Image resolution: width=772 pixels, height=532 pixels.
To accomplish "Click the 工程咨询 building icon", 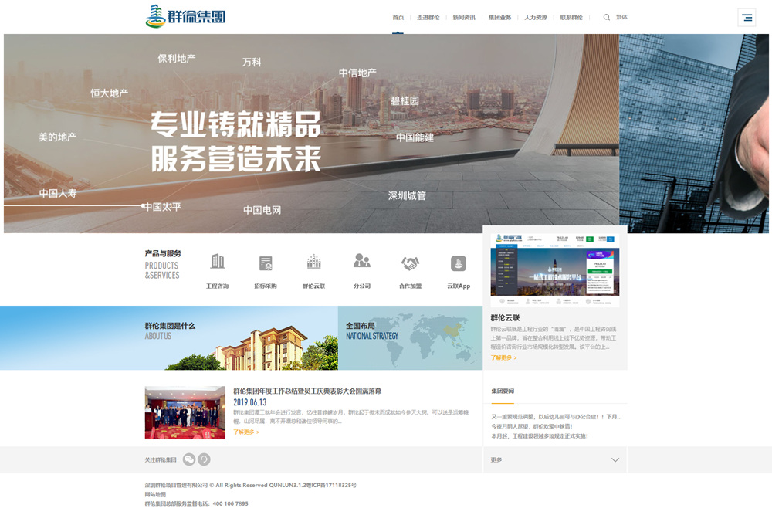I will coord(217,262).
